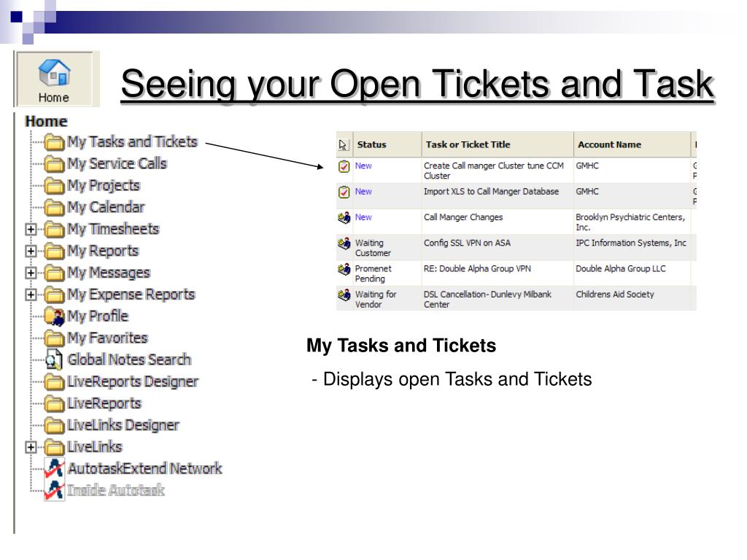Open New status link for Call Manger Changes

click(363, 217)
